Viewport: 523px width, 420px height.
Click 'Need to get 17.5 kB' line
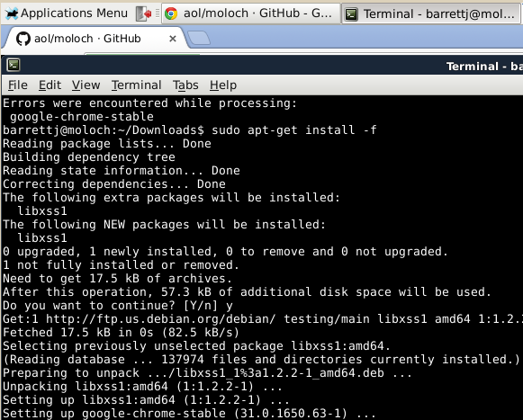[117, 278]
